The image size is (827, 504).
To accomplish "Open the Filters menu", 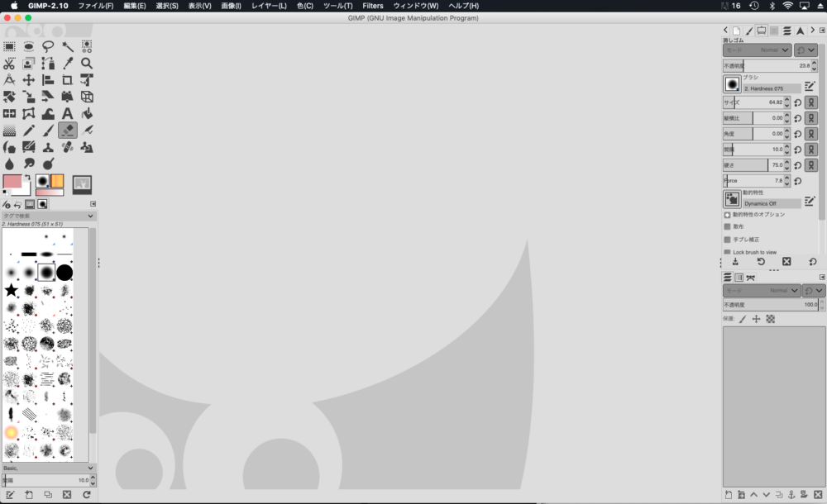I will [x=372, y=6].
